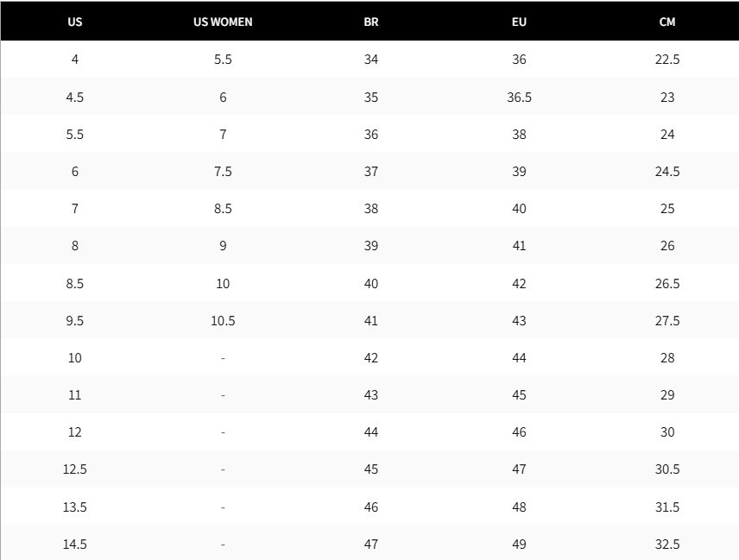Select US size 4.5 cell

(75, 98)
